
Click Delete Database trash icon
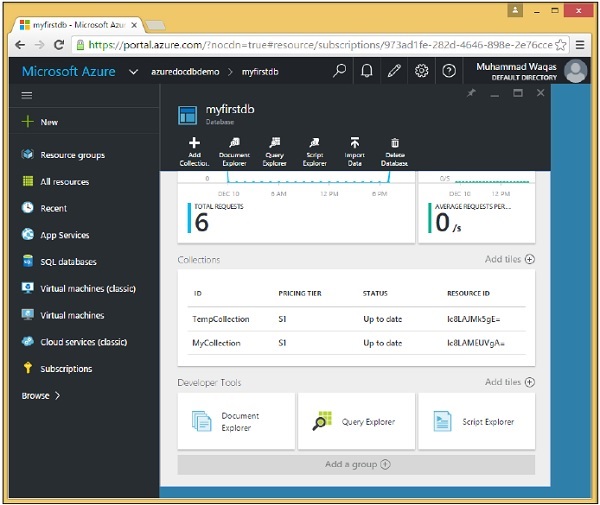click(395, 143)
